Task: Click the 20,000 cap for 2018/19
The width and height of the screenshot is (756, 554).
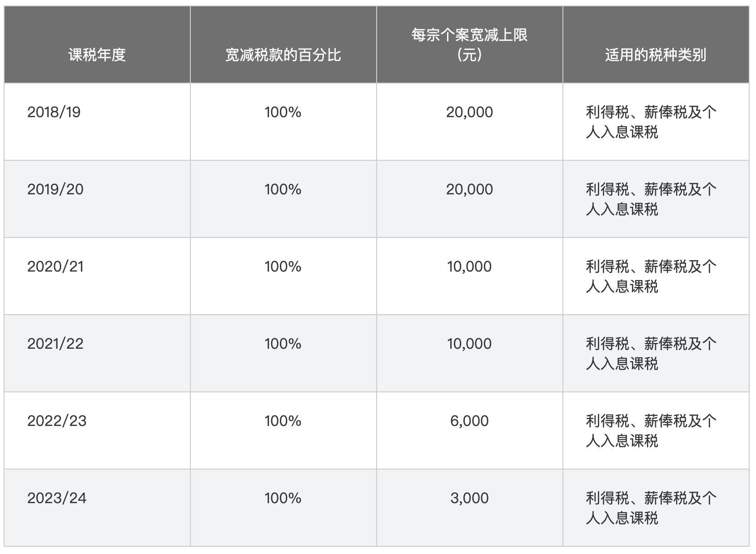Action: click(469, 112)
